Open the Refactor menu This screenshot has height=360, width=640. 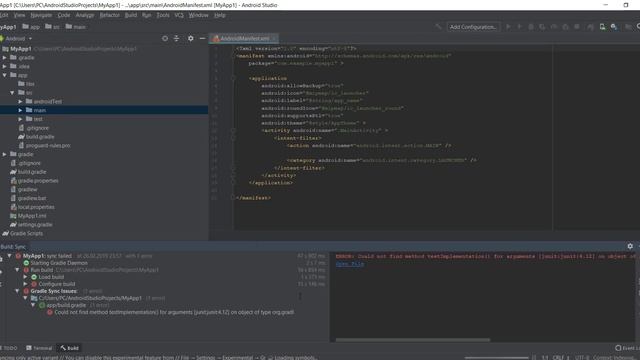point(110,15)
